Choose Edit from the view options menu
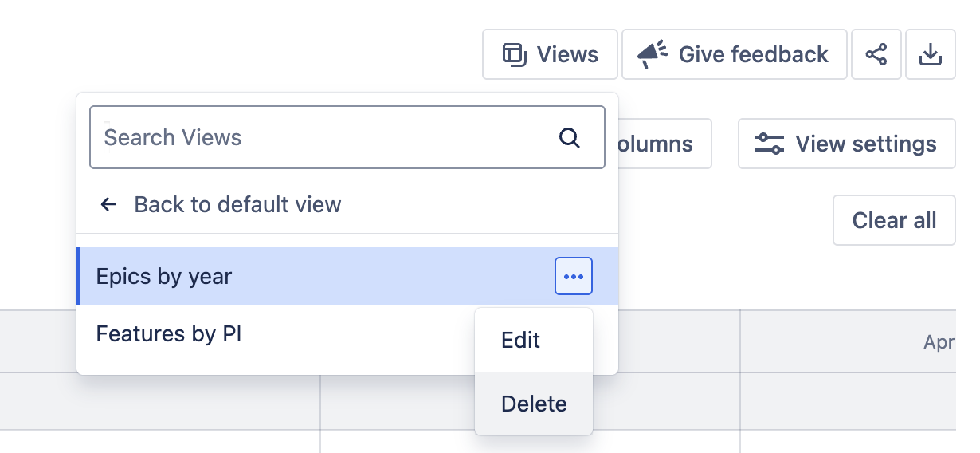The width and height of the screenshot is (980, 453). point(521,341)
